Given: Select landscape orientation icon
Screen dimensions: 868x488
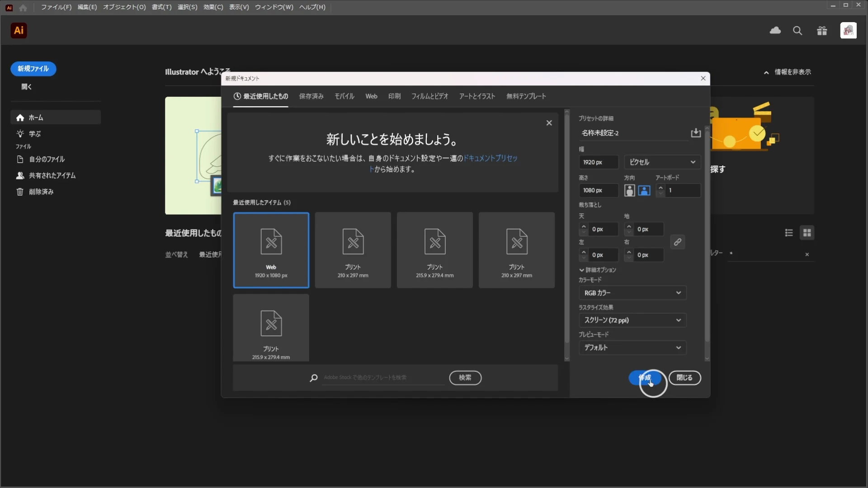Looking at the screenshot, I should (644, 191).
